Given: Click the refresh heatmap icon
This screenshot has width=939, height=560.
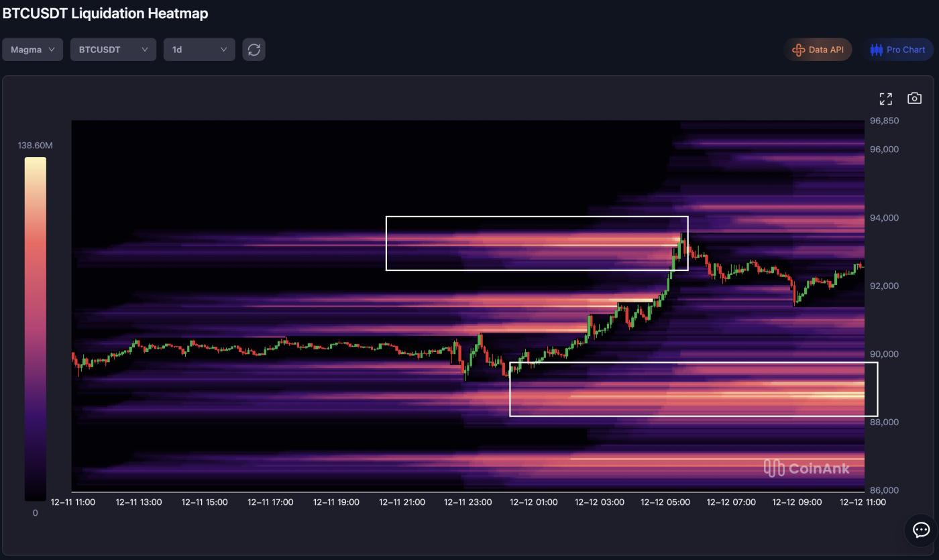Looking at the screenshot, I should pos(254,50).
